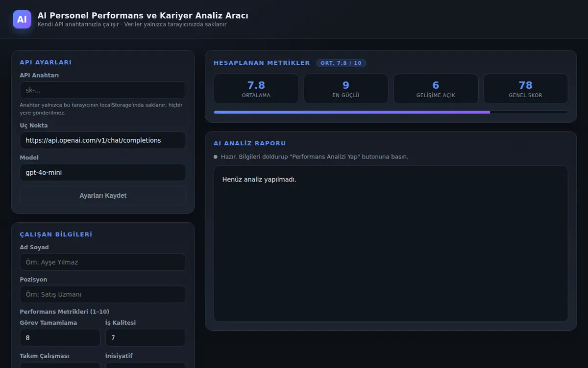Click the "Pozisyon" field label
The width and height of the screenshot is (588, 368).
click(x=33, y=279)
